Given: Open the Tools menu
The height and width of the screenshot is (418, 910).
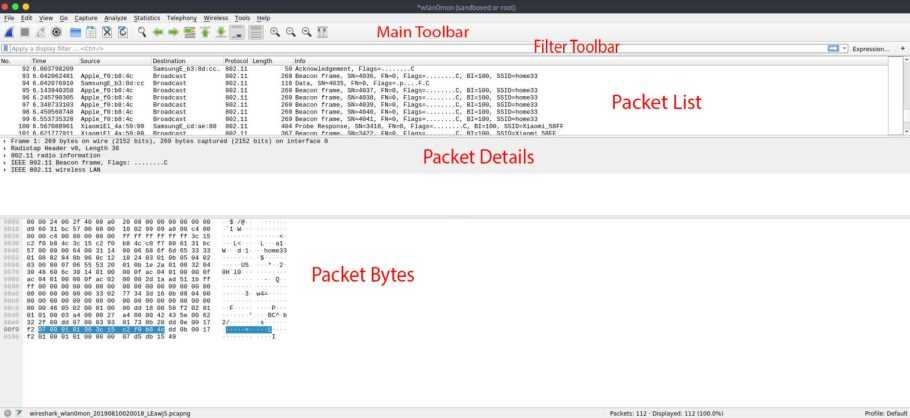Looking at the screenshot, I should click(x=243, y=18).
